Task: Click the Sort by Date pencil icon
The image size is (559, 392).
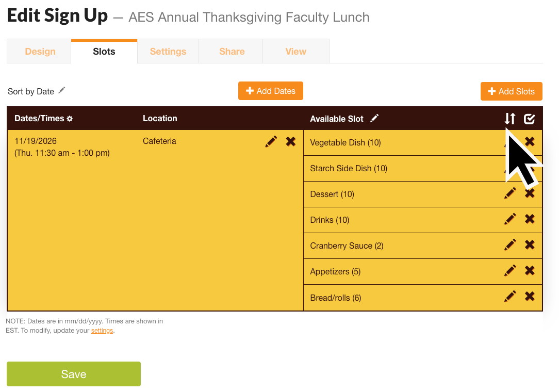Action: (x=62, y=90)
